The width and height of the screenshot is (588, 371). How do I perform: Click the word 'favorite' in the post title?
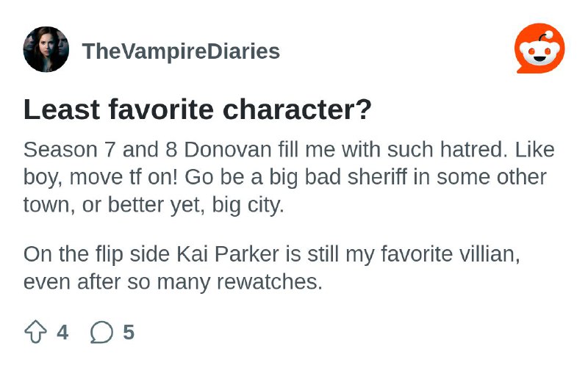pyautogui.click(x=161, y=109)
